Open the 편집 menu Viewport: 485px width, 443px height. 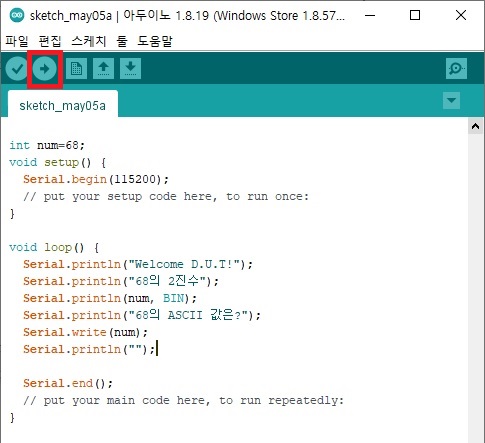pos(50,41)
